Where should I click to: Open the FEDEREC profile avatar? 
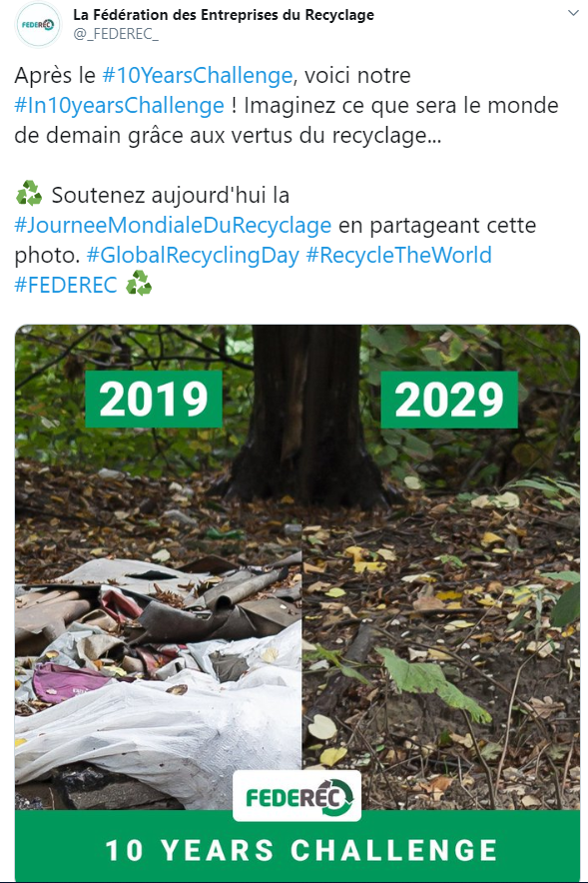pyautogui.click(x=38, y=24)
